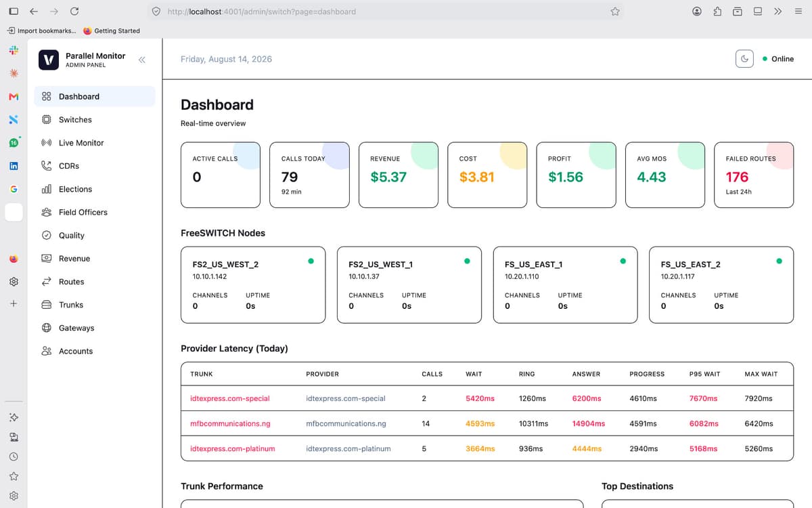Image resolution: width=812 pixels, height=508 pixels.
Task: Bookmark this page with the star
Action: click(615, 12)
